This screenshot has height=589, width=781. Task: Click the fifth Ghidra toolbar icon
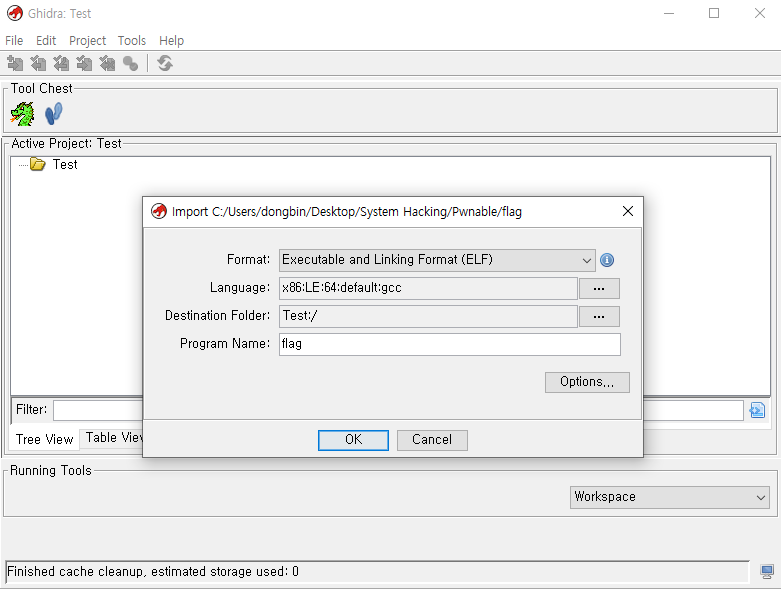107,63
